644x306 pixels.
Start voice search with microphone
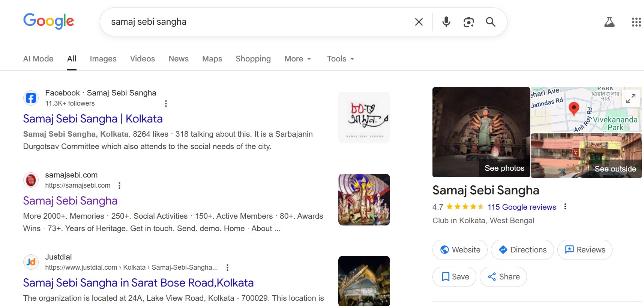click(x=446, y=22)
